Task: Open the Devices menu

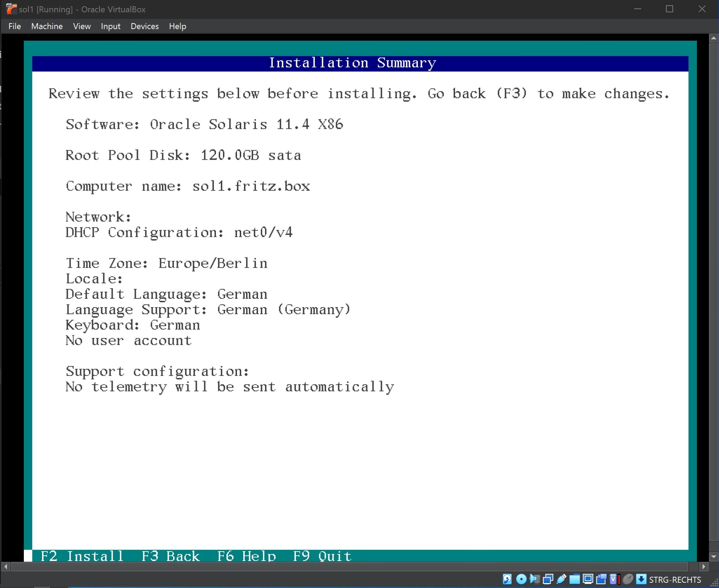Action: pyautogui.click(x=144, y=26)
